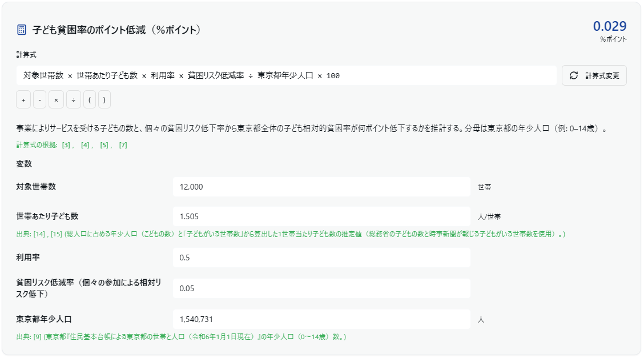Viewport: 644px width, 358px height.
Task: Open source citation [9] for 東京都年少人口
Action: pyautogui.click(x=38, y=337)
